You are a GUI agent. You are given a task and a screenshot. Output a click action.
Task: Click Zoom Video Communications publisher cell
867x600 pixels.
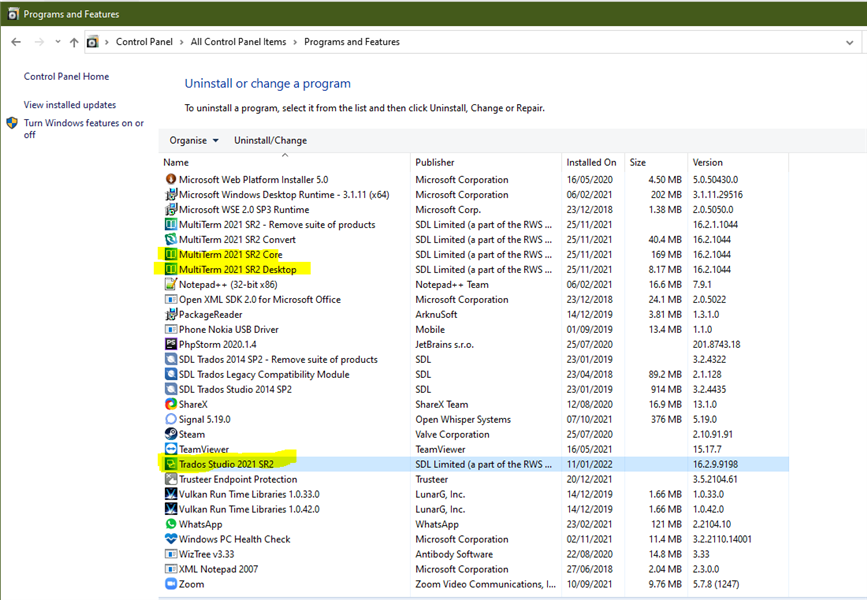485,584
